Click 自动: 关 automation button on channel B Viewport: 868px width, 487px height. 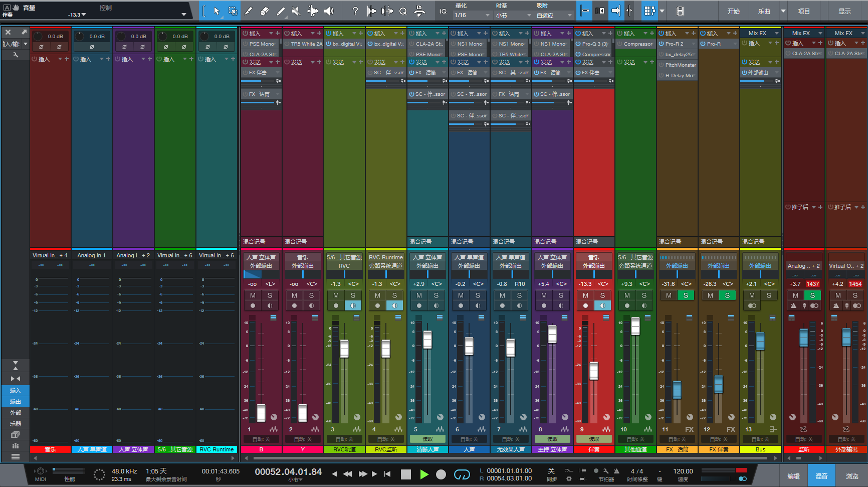[261, 439]
